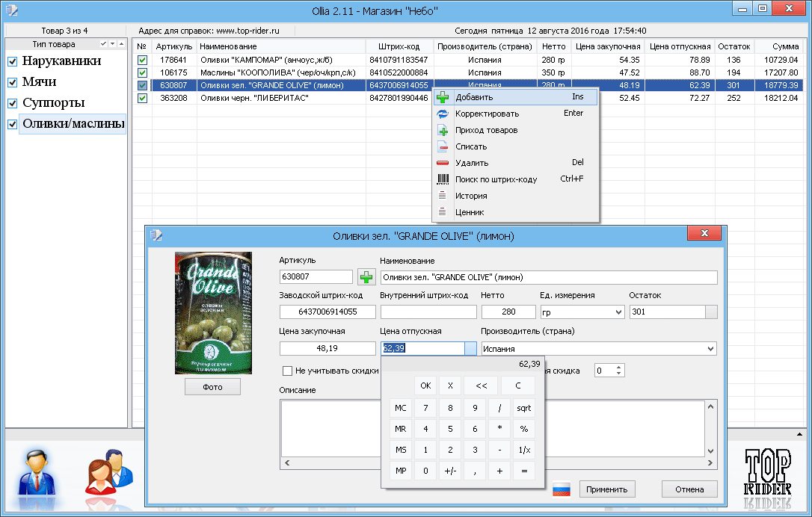Toggle the Не учитывать скидки checkbox
The width and height of the screenshot is (812, 517).
(x=287, y=371)
